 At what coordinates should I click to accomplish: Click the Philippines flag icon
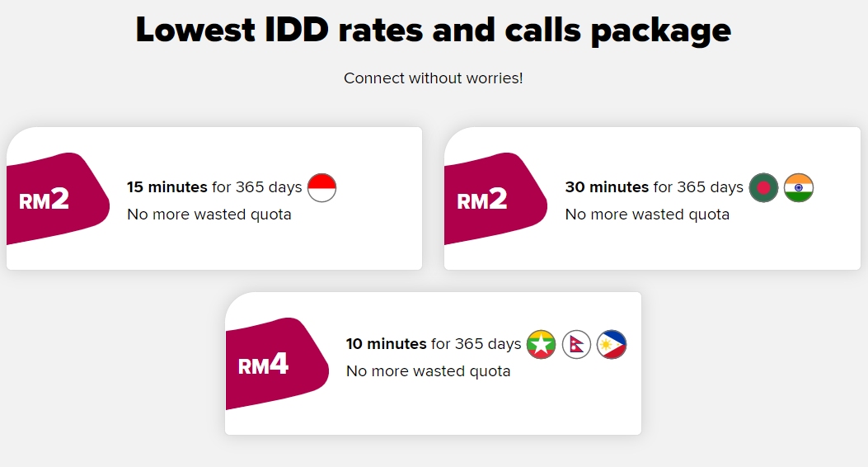point(611,344)
